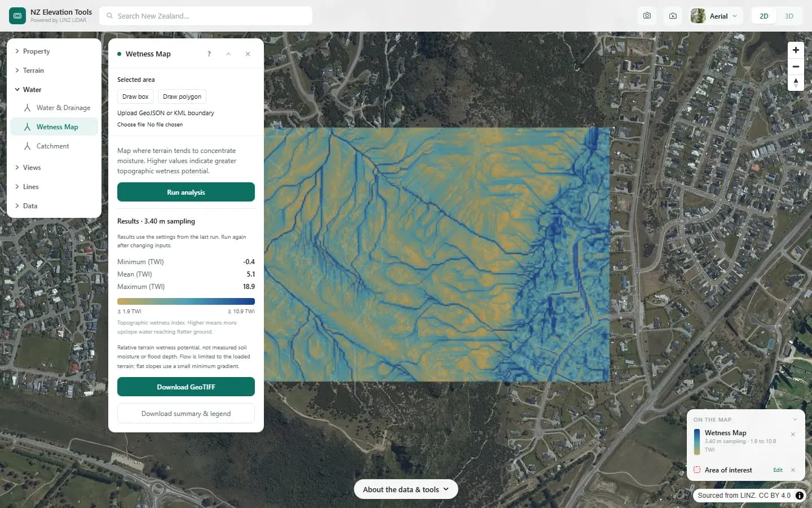This screenshot has height=508, width=812.
Task: Remove Wetness Map layer from the map list
Action: tap(793, 434)
